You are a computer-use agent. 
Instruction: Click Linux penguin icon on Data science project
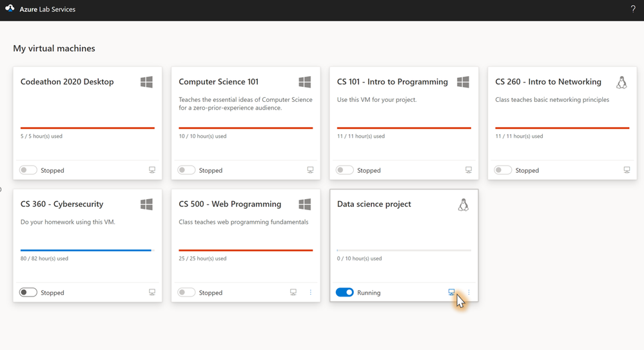(463, 204)
